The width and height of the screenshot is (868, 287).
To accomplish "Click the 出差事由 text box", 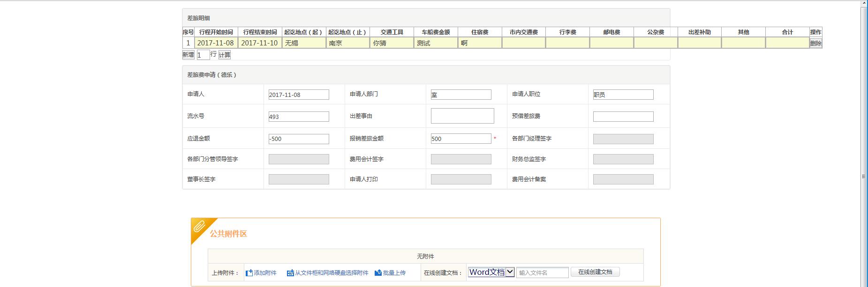I will pos(462,116).
